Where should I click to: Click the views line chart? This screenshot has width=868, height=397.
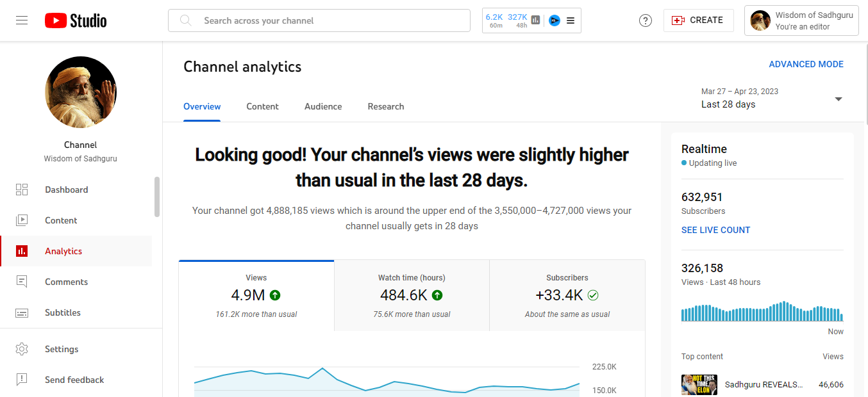(387, 382)
